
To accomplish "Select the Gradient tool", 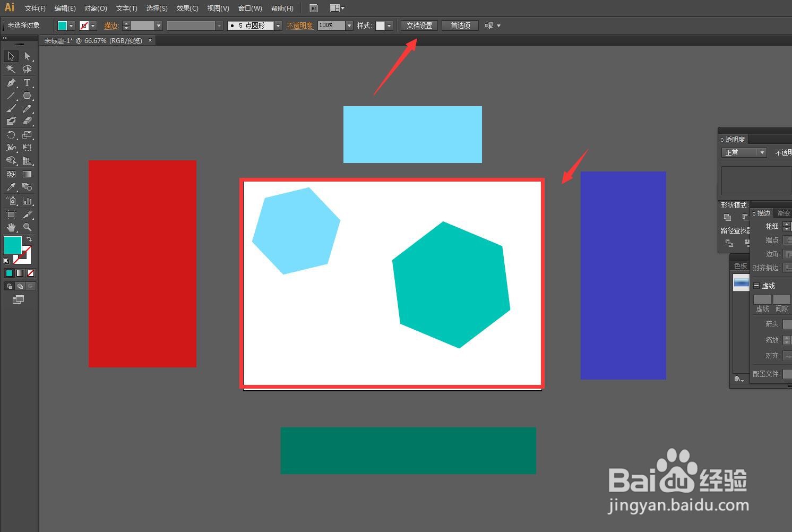I will pyautogui.click(x=27, y=174).
